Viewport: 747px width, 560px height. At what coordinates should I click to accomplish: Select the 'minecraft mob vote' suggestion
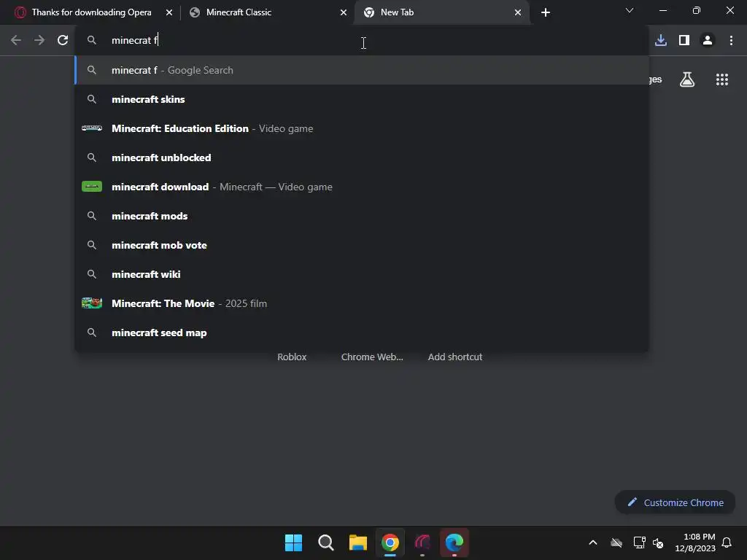(x=362, y=245)
